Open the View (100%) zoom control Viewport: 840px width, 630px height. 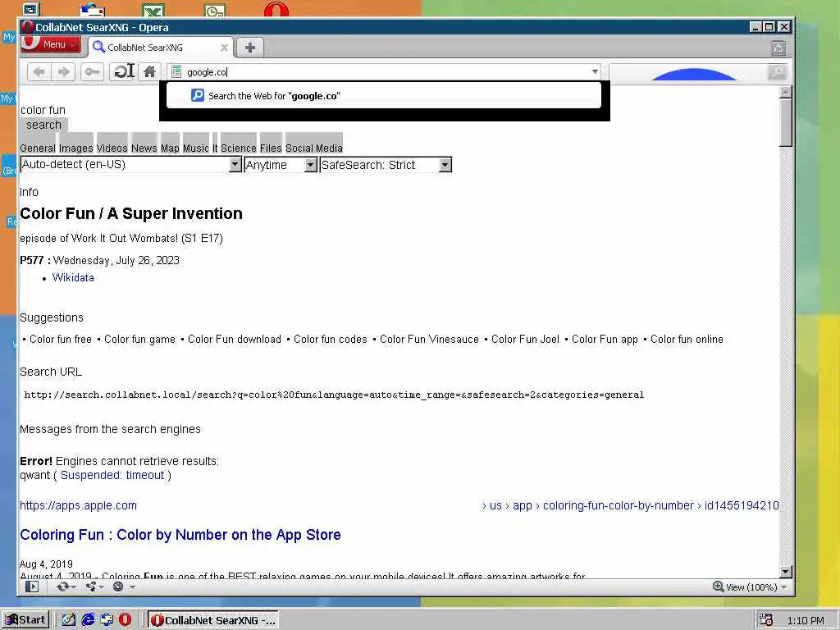750,587
